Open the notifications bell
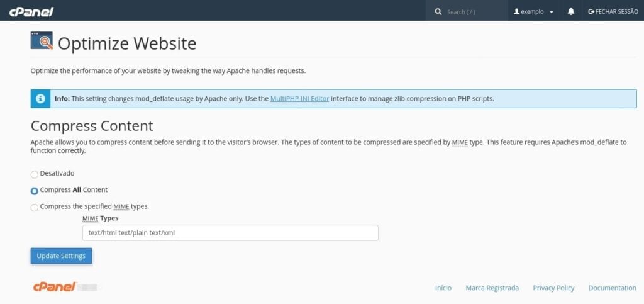The width and height of the screenshot is (644, 304). [x=571, y=11]
